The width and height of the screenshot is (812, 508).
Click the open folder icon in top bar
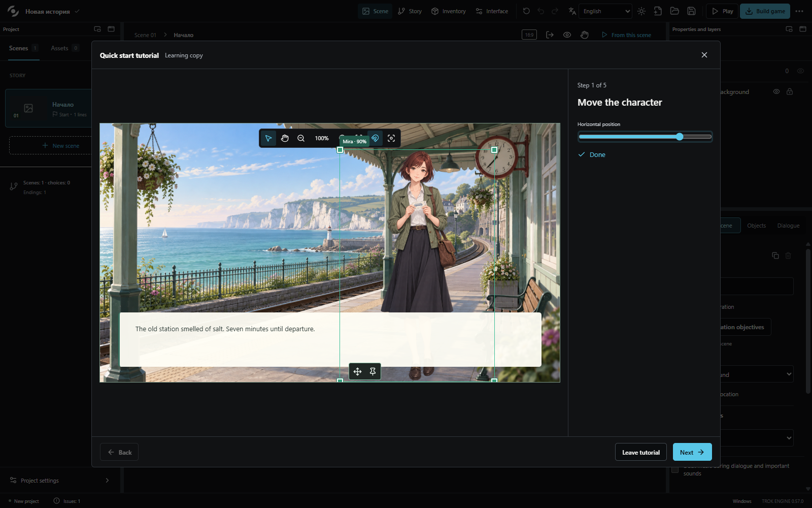coord(674,11)
